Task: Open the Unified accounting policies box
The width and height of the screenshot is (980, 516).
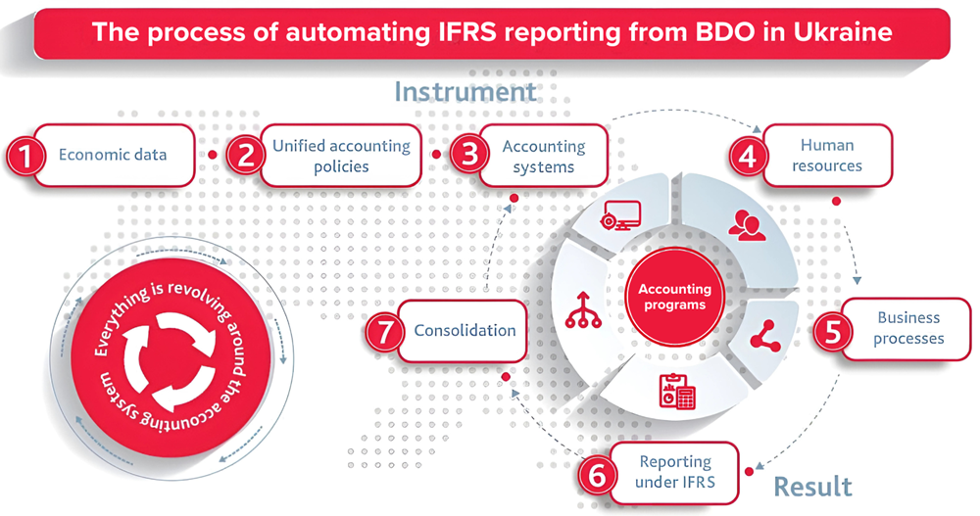Action: (341, 156)
